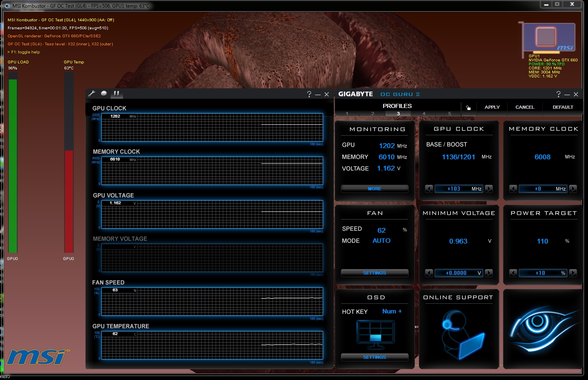Select profile 1 tab

click(347, 114)
